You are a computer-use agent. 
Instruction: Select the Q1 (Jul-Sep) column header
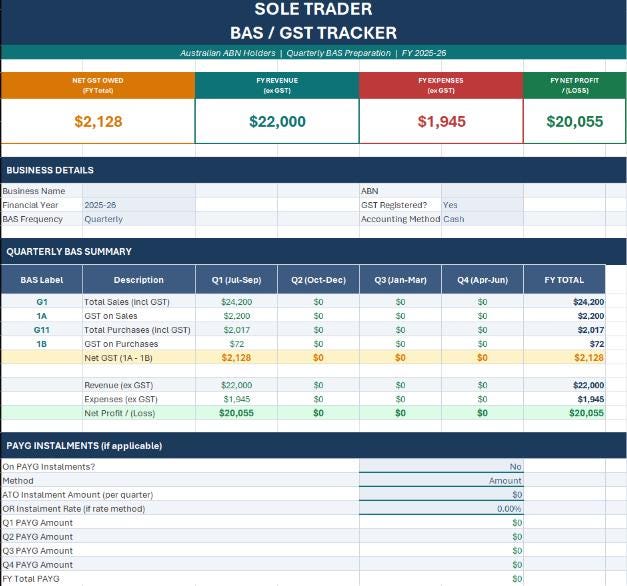point(236,280)
